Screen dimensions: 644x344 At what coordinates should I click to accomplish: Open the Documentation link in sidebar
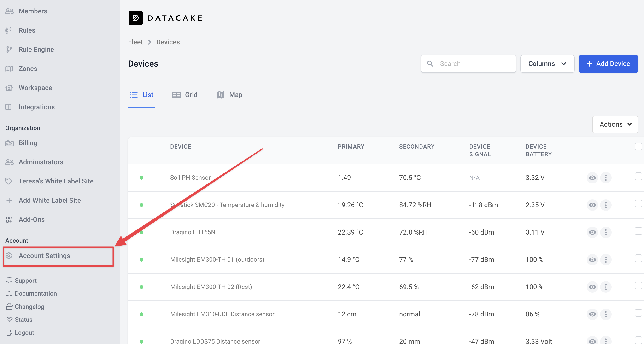(36, 293)
